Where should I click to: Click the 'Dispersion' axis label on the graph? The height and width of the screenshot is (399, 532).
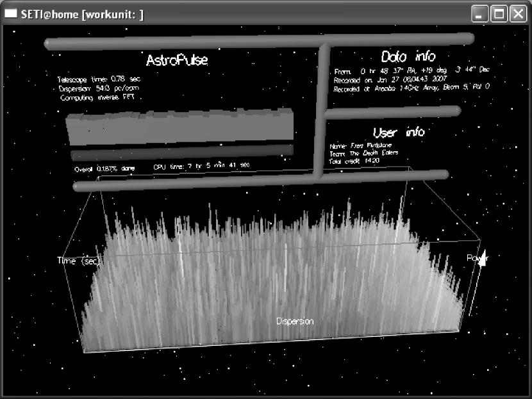click(295, 321)
